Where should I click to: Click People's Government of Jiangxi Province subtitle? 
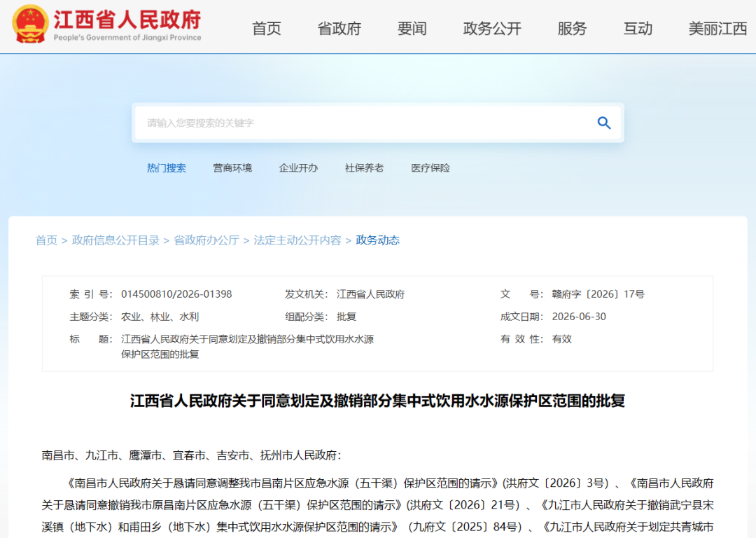[127, 38]
